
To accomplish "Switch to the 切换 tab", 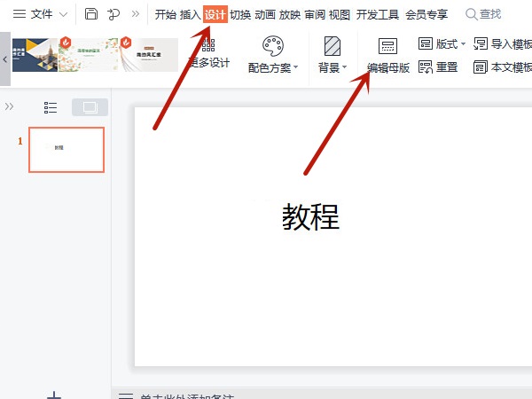I will pos(240,14).
